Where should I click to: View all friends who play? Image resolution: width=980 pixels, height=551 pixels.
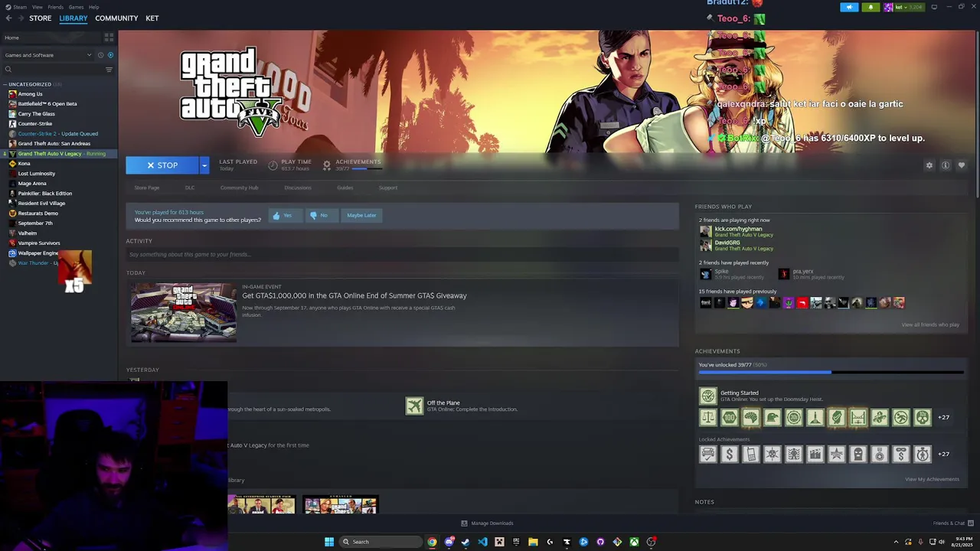(x=930, y=324)
